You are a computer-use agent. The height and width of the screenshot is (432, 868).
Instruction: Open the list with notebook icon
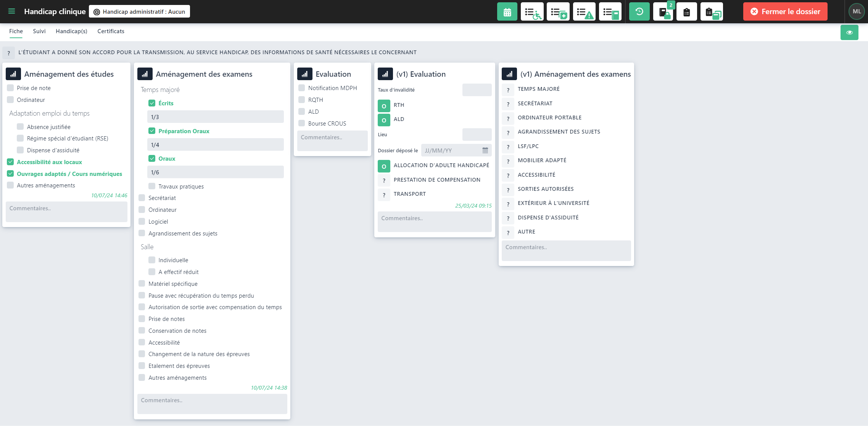coord(610,12)
